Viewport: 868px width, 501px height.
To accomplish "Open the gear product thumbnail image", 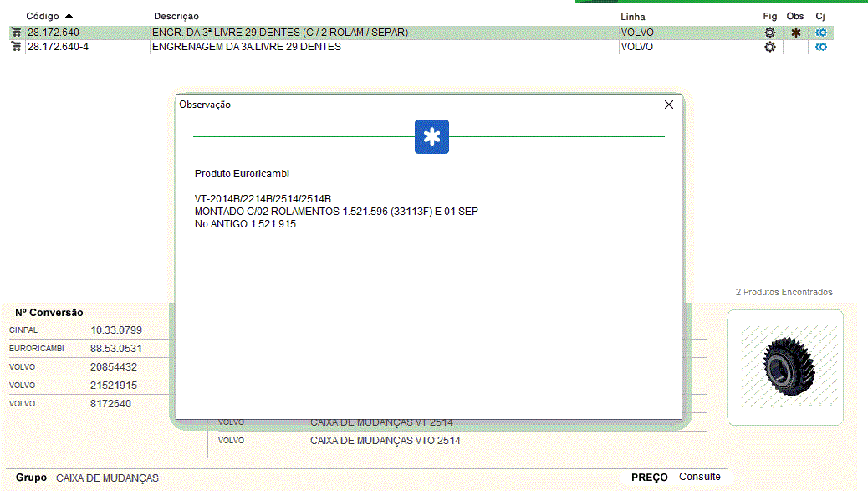I will (x=785, y=367).
